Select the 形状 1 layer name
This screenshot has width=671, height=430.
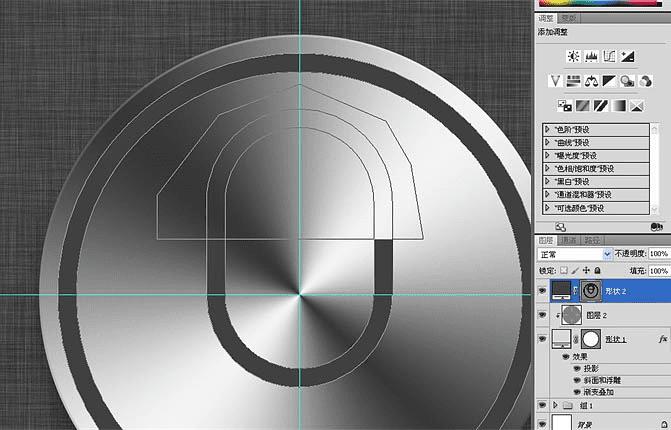tap(615, 339)
